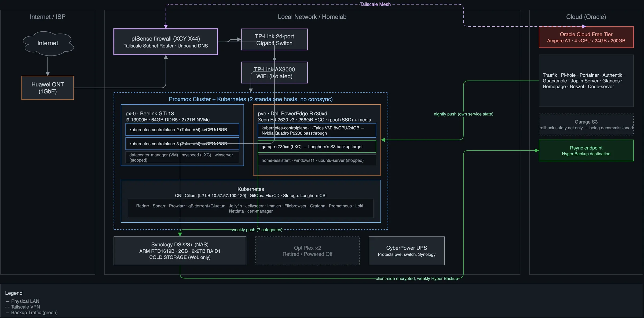Select the Garage S3 dashed node

click(x=586, y=125)
